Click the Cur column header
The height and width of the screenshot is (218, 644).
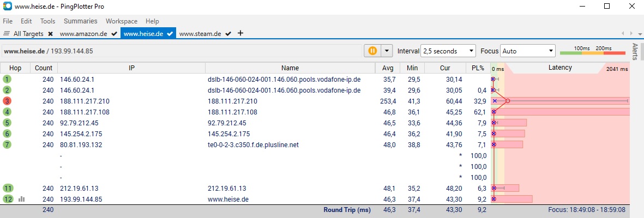point(445,68)
